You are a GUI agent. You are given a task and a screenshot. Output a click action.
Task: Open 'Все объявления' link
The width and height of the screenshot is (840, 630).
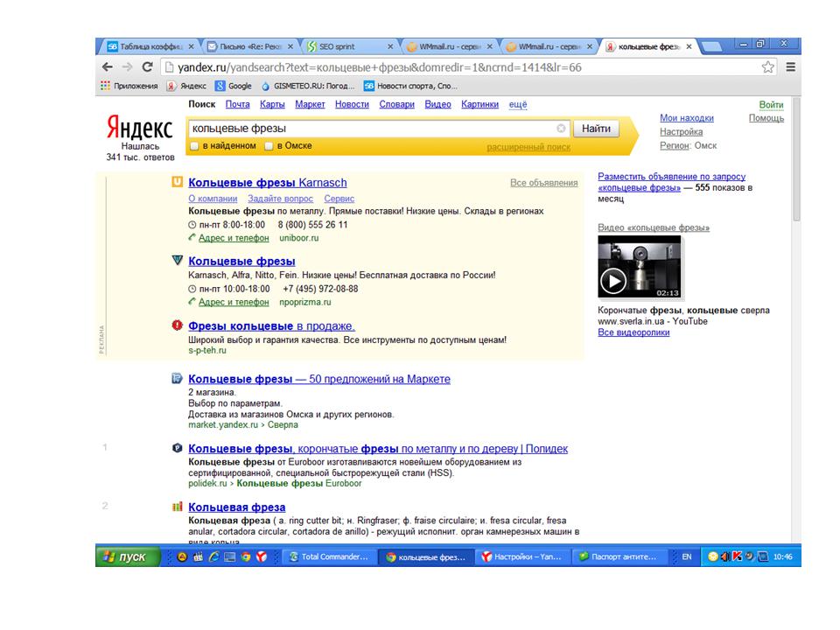click(x=543, y=183)
